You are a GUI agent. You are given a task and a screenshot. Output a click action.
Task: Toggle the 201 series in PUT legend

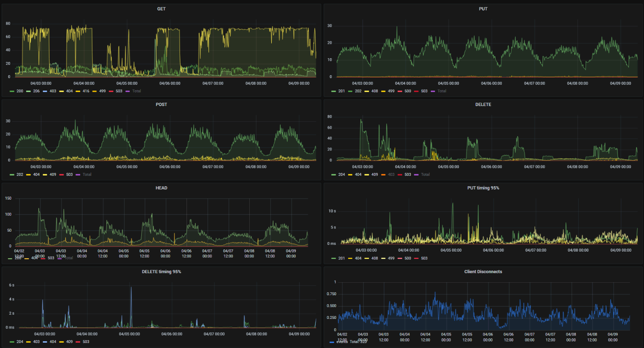[x=342, y=91]
